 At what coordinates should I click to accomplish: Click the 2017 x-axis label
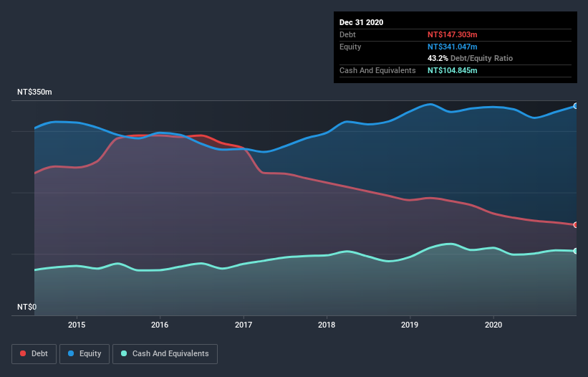pos(244,325)
